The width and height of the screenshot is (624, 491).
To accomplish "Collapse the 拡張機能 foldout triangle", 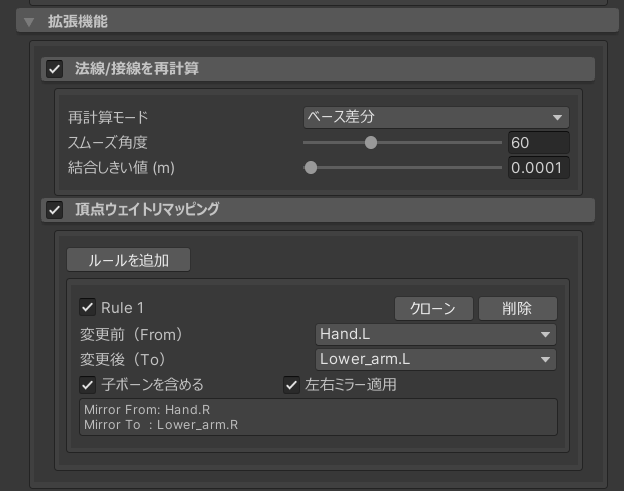I will [x=29, y=20].
